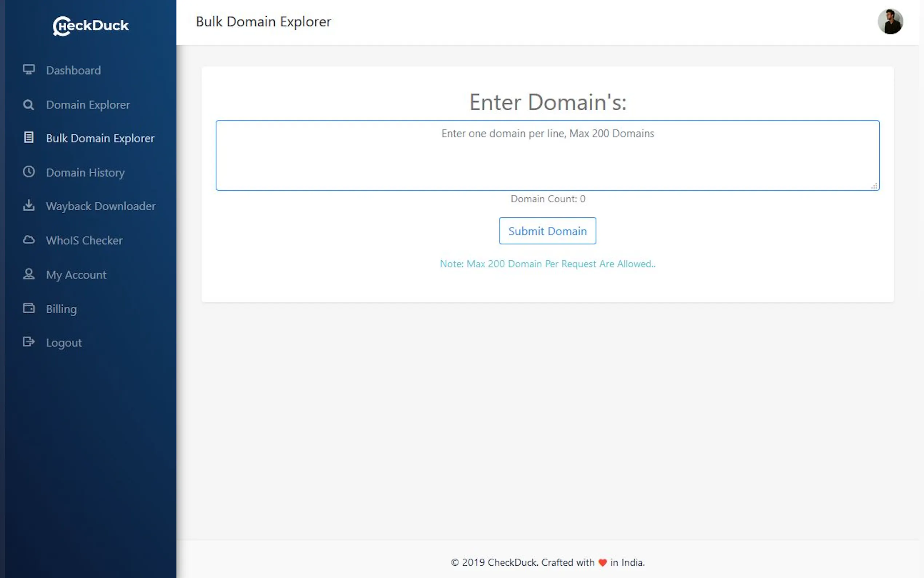Click the Domain Explorer magnifier icon
The height and width of the screenshot is (578, 924).
coord(29,105)
